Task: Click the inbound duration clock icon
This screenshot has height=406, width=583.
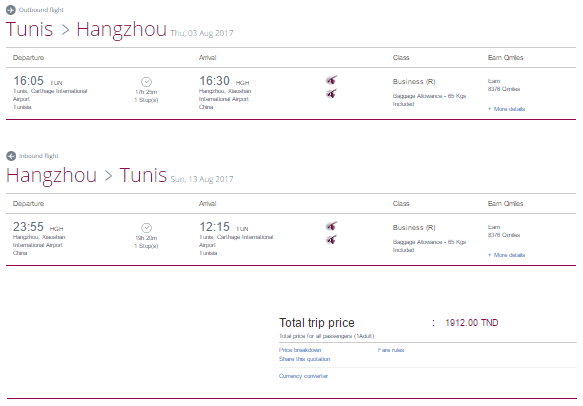Action: [146, 228]
